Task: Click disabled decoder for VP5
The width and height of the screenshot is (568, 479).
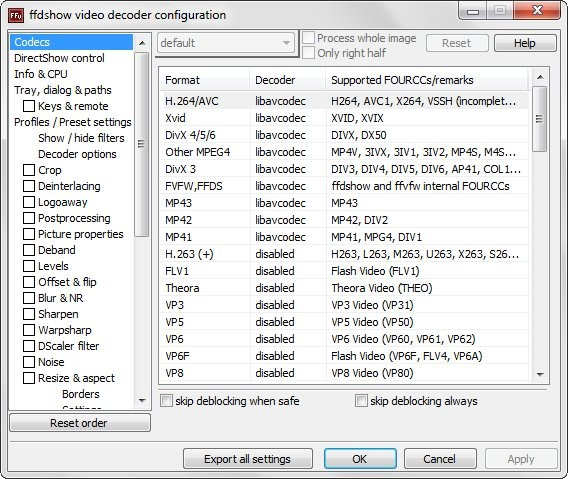Action: coord(275,322)
